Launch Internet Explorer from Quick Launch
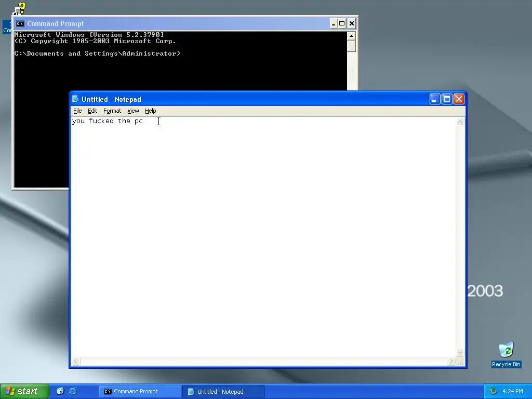 click(73, 391)
